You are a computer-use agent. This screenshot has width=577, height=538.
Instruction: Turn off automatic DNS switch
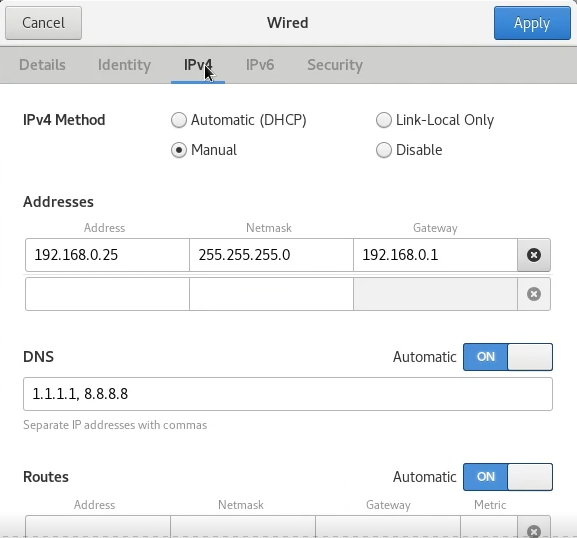[x=508, y=357]
